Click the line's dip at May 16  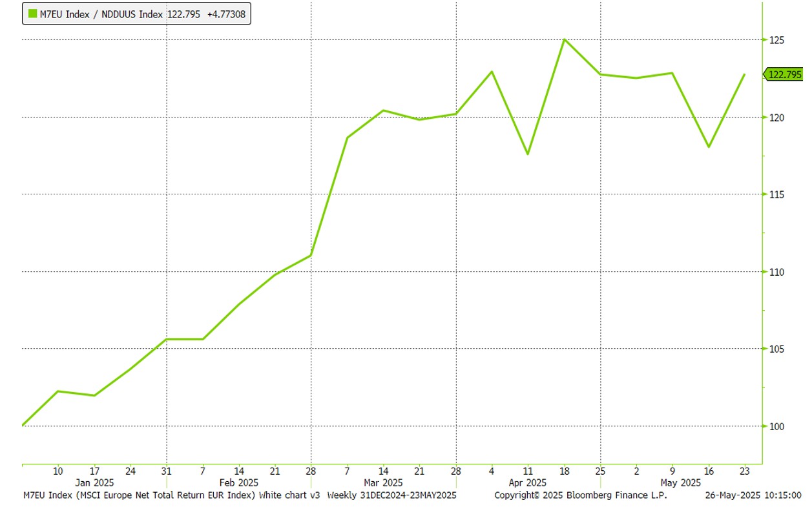(709, 147)
